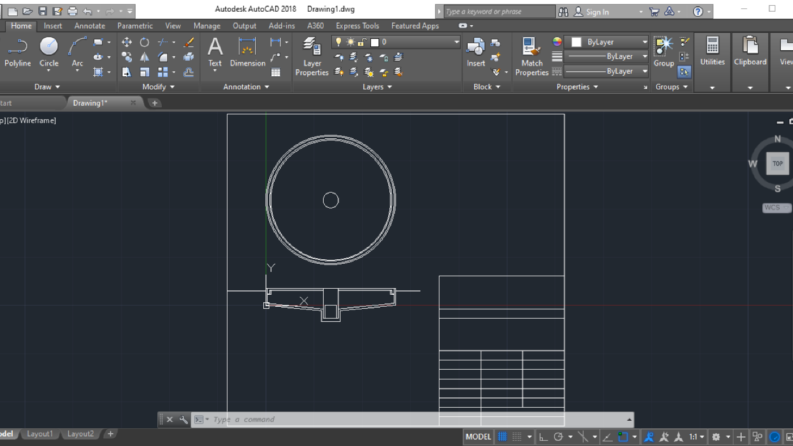Add a new drawing tab with plus
The width and height of the screenshot is (793, 446).
click(x=154, y=103)
